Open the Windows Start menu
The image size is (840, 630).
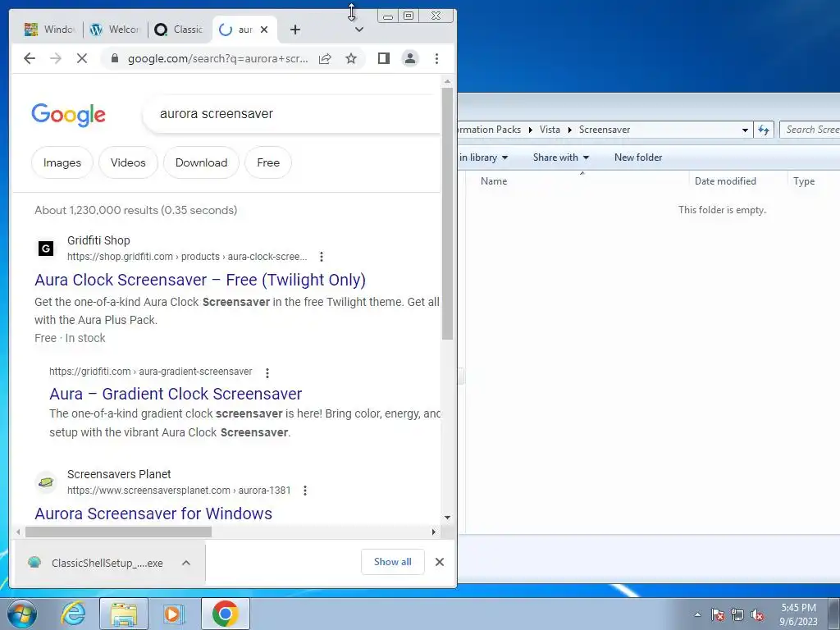tap(22, 614)
